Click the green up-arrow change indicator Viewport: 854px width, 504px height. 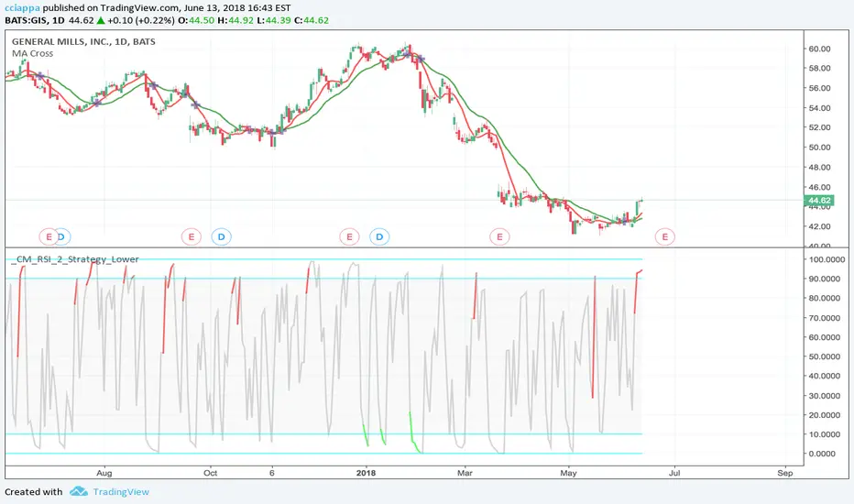[x=101, y=21]
